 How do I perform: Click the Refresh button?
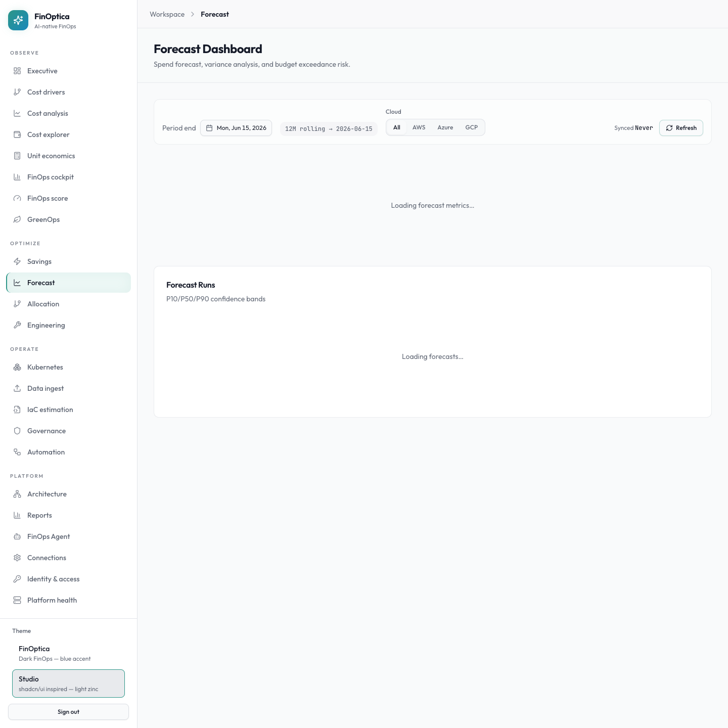tap(681, 128)
